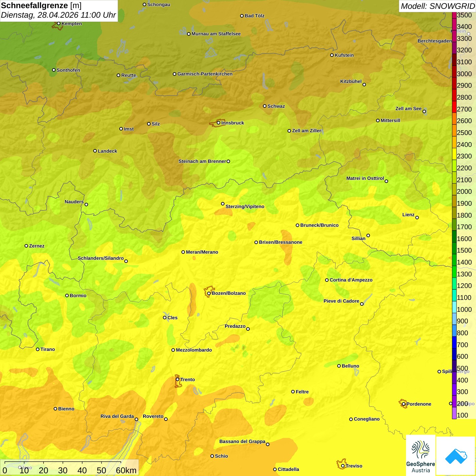Click the Trento city marker
476x476 pixels.
point(177,379)
